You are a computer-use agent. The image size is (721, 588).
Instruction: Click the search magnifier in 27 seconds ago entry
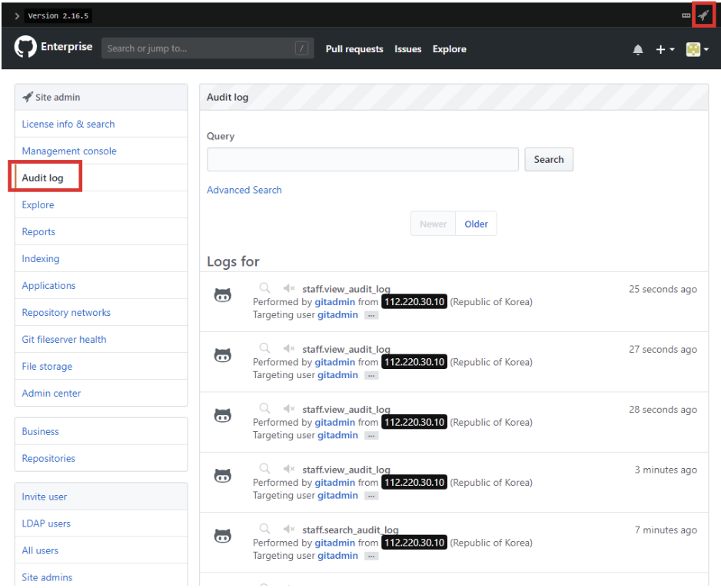coord(264,348)
